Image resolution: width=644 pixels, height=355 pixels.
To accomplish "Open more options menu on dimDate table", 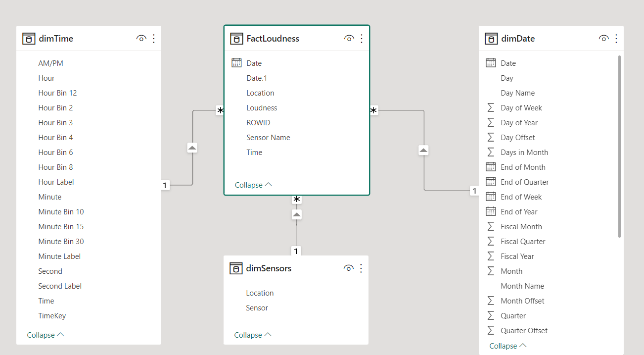I will click(x=616, y=39).
